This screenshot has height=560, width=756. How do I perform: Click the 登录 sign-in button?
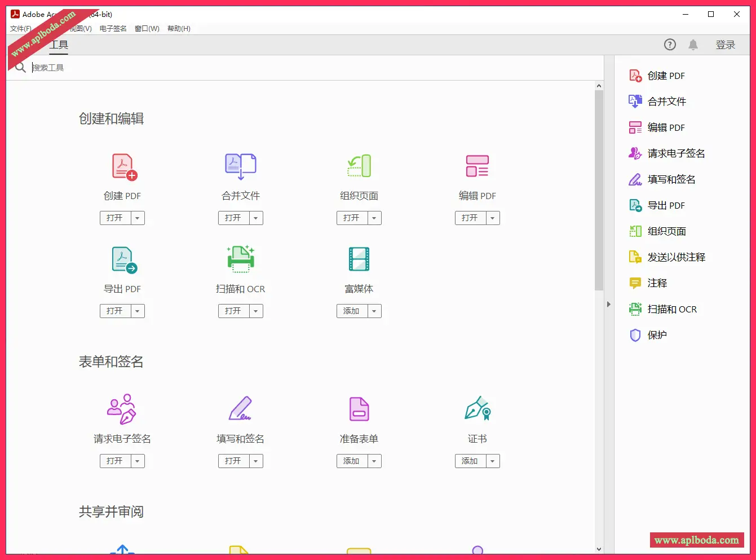[x=726, y=45]
